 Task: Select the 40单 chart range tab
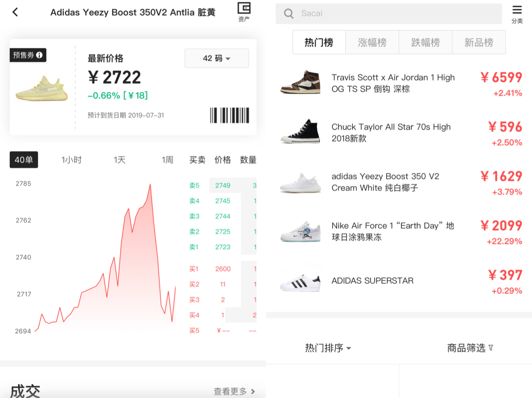[x=24, y=160]
